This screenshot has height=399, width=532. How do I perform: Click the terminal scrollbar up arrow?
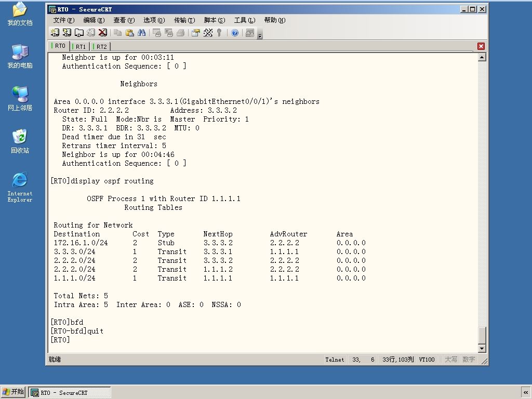(482, 57)
